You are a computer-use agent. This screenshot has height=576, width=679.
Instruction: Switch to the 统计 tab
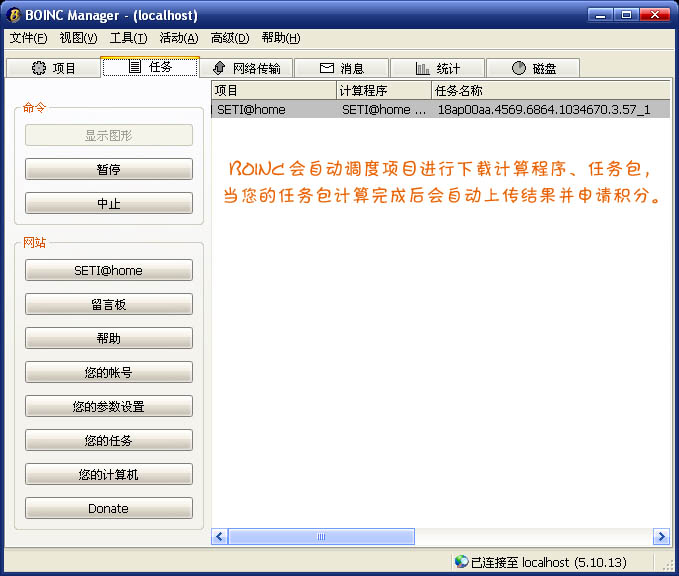(x=437, y=68)
